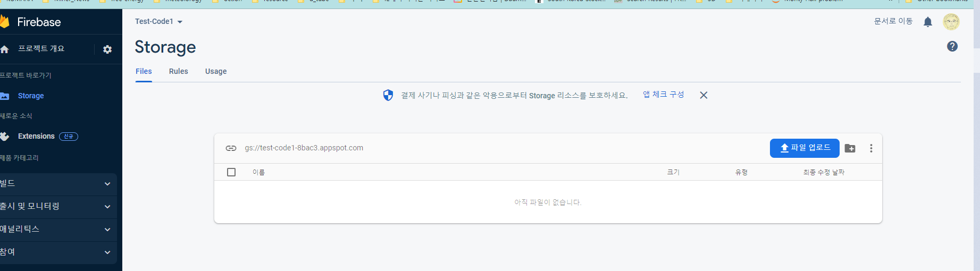Click the 크기 column header
The width and height of the screenshot is (980, 271).
tap(673, 172)
